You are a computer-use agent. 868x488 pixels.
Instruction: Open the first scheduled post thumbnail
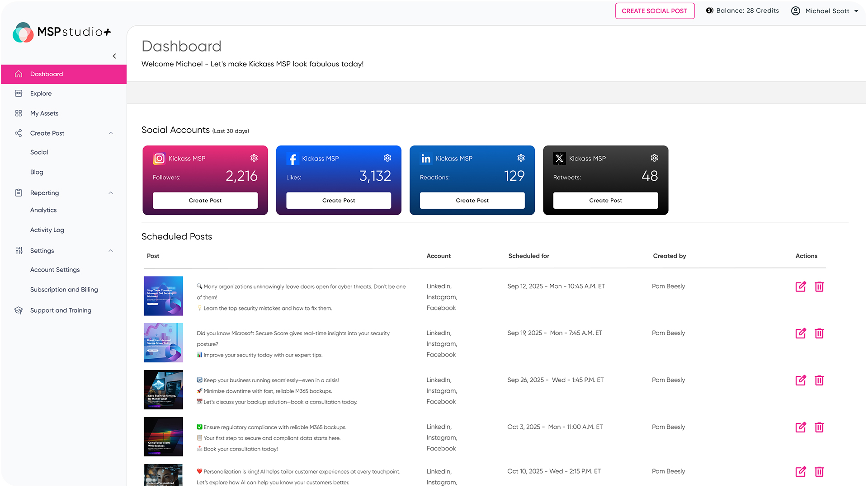pyautogui.click(x=163, y=296)
